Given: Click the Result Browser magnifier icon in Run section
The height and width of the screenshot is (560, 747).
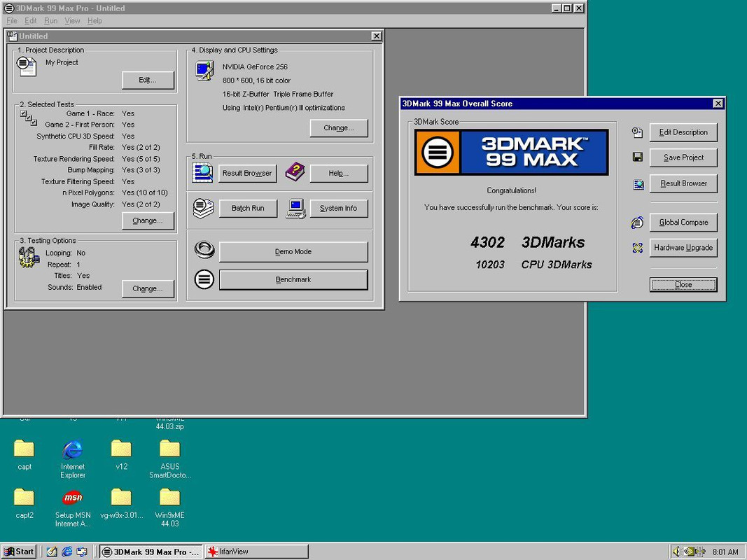Looking at the screenshot, I should pyautogui.click(x=202, y=172).
